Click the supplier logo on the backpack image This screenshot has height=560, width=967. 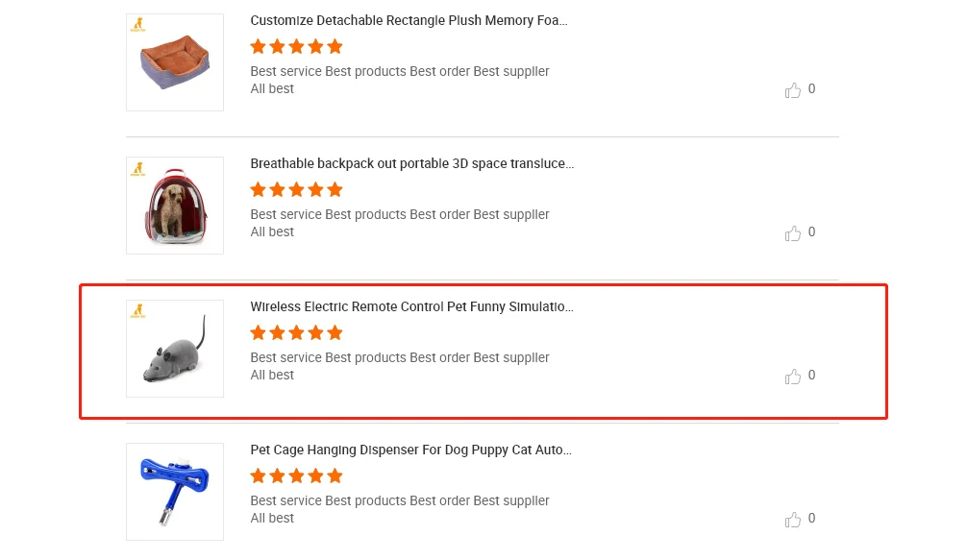(138, 168)
